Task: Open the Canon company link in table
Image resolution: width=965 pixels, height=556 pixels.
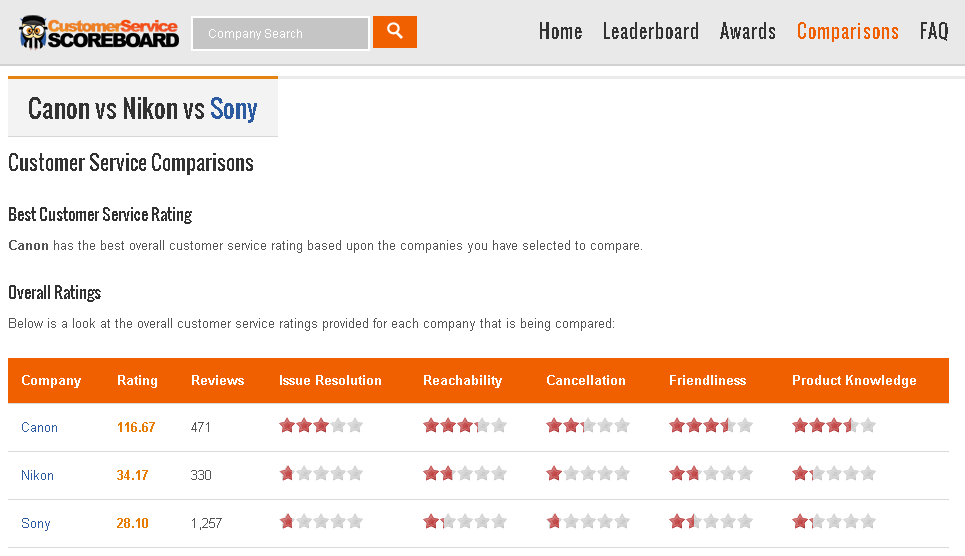Action: (39, 427)
